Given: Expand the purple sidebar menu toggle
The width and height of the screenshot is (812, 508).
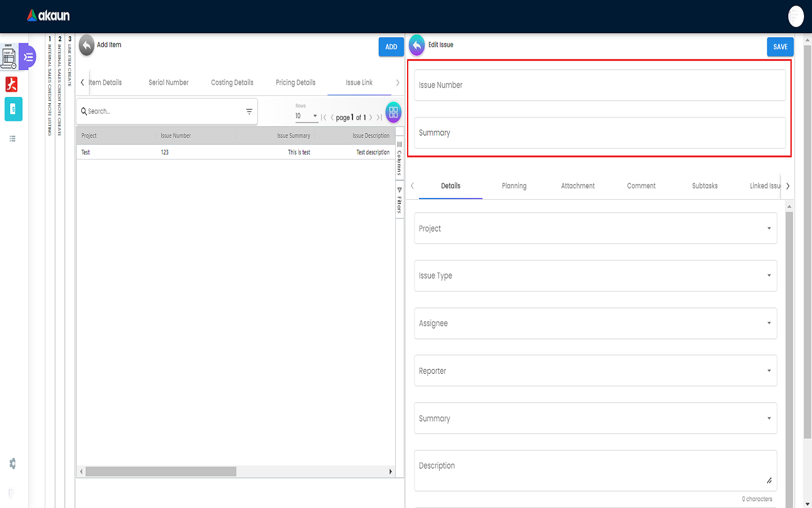Looking at the screenshot, I should point(28,57).
